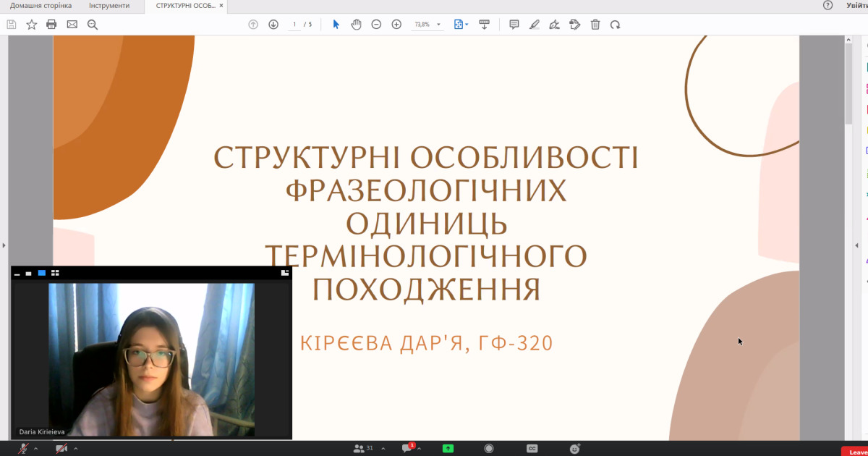868x456 pixels.
Task: Click the print icon in Acrobat toolbar
Action: click(51, 25)
